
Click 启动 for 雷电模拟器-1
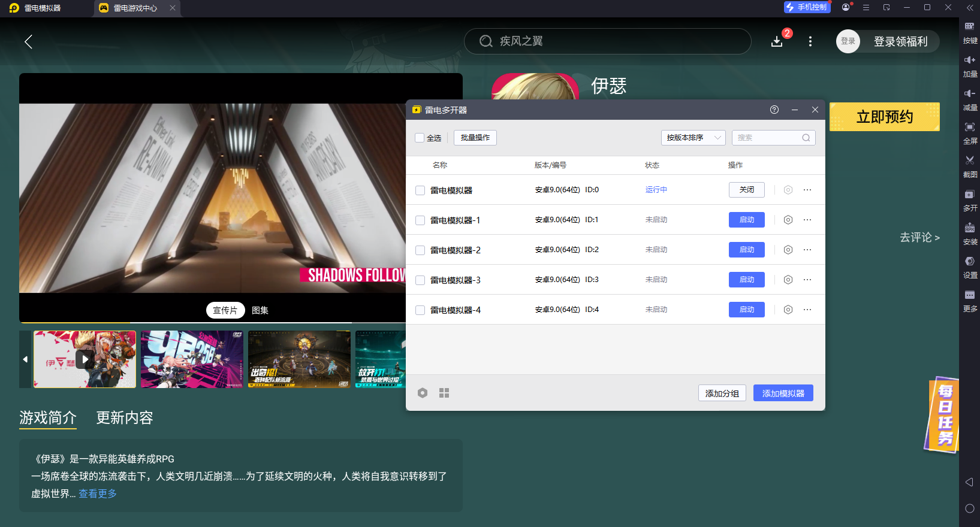pyautogui.click(x=747, y=220)
